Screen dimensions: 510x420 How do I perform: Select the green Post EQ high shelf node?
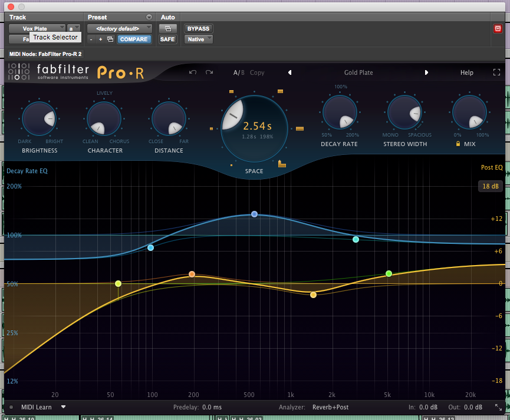point(389,274)
